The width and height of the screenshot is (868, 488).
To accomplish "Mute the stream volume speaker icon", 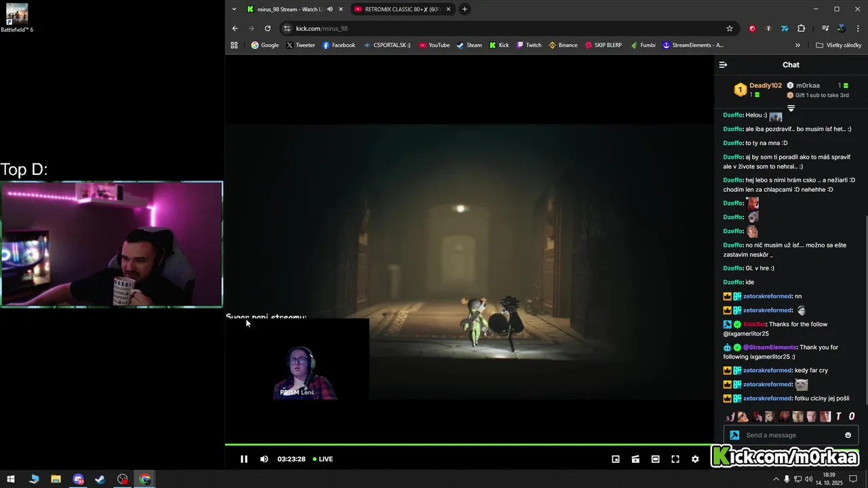I will [264, 459].
